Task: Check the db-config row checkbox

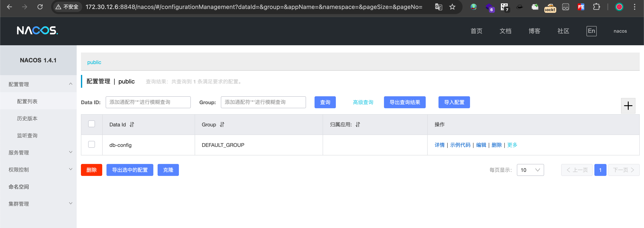Action: coord(92,145)
